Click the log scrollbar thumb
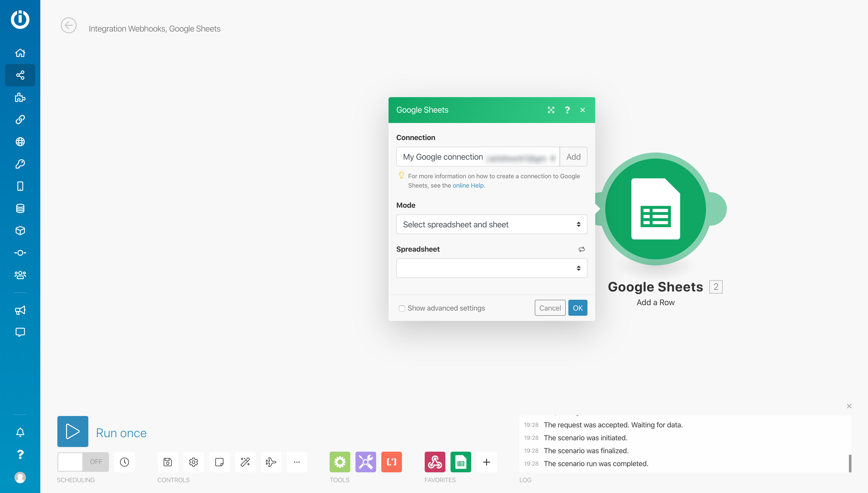868x493 pixels. [x=850, y=463]
